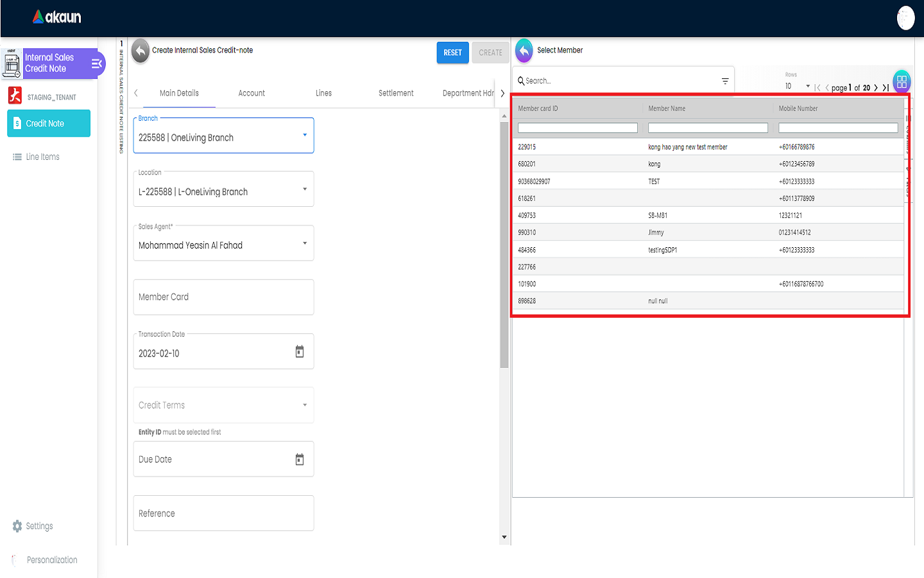Click the grid view toggle icon
Image resolution: width=924 pixels, height=578 pixels.
(x=902, y=82)
